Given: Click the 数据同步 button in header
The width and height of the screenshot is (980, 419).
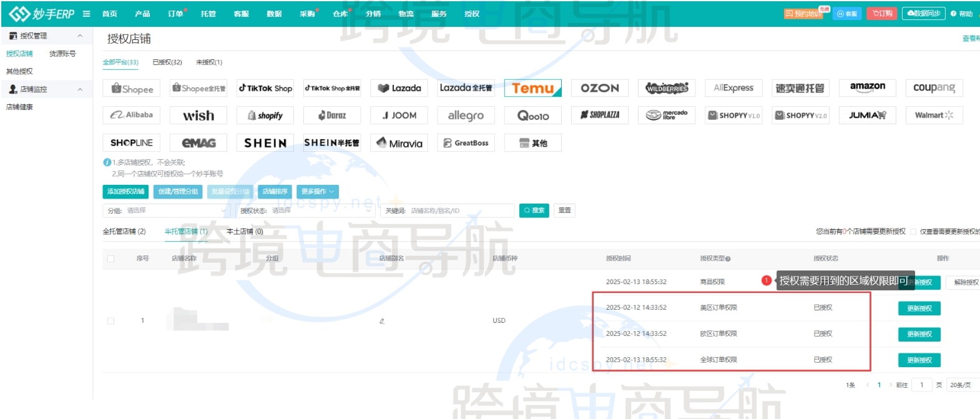Looking at the screenshot, I should (924, 14).
